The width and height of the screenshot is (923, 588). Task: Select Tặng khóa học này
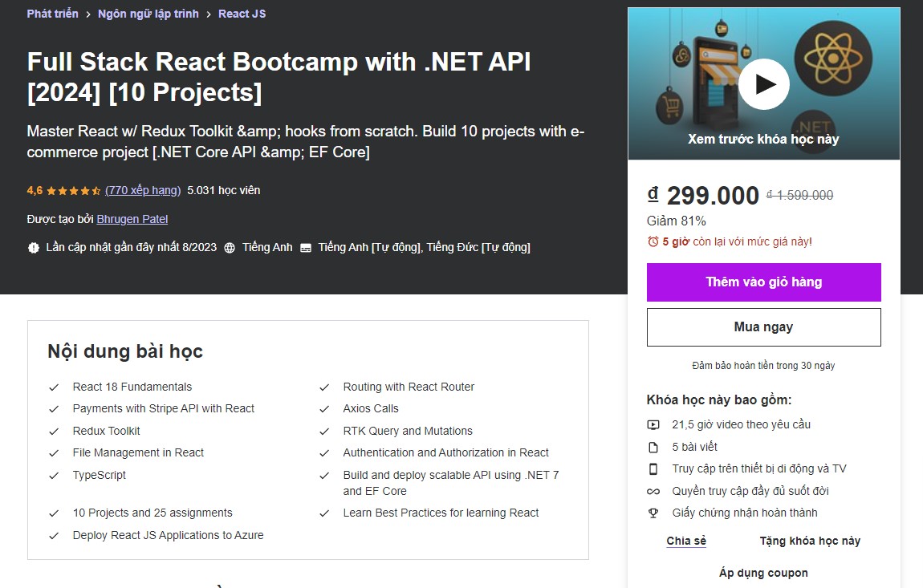tap(810, 541)
